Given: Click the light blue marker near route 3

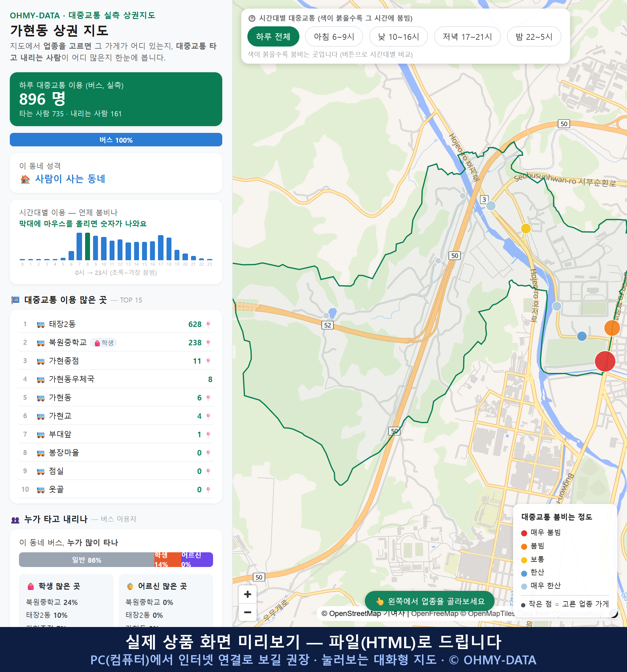Looking at the screenshot, I should (x=491, y=205).
